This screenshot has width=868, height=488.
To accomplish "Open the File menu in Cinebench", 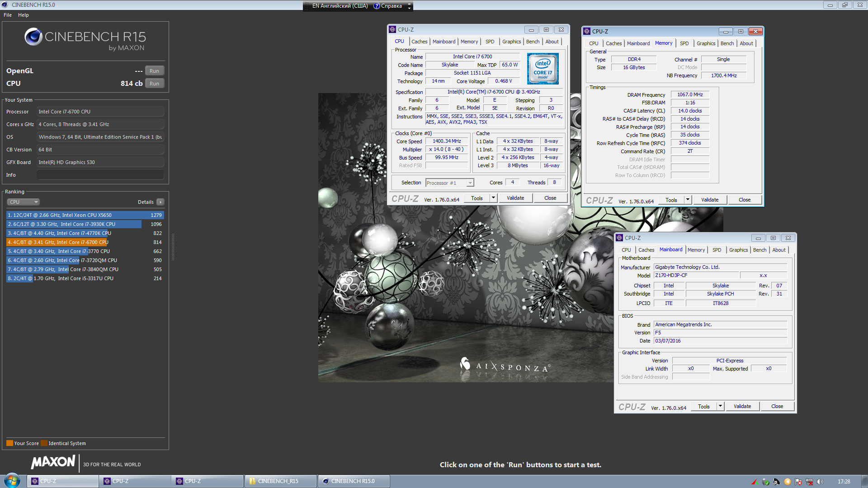I will [x=8, y=15].
